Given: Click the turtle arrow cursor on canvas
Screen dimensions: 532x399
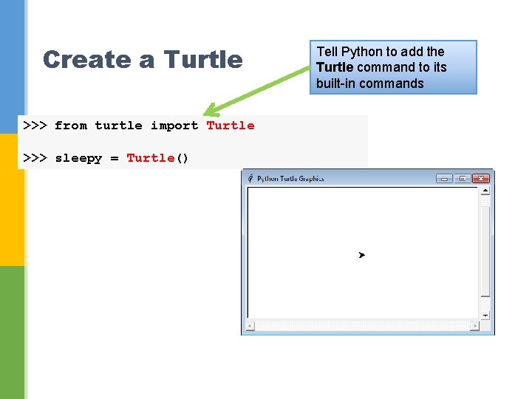Looking at the screenshot, I should [x=361, y=255].
